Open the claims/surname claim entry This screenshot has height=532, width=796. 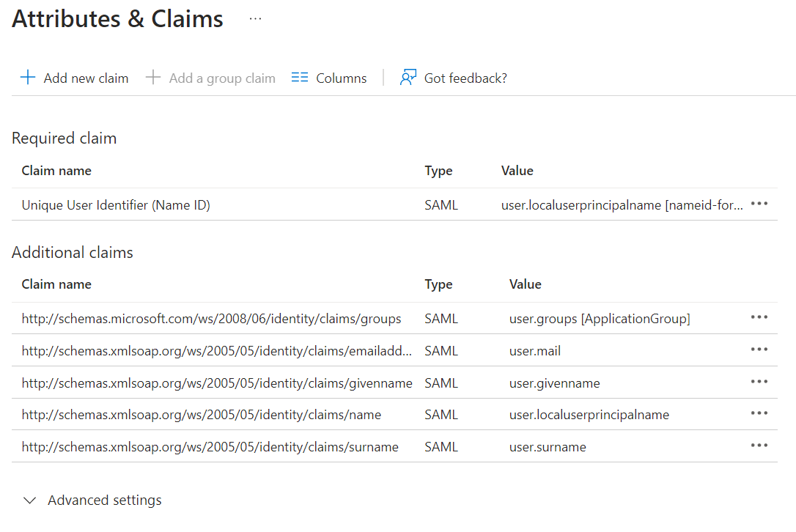click(x=210, y=447)
